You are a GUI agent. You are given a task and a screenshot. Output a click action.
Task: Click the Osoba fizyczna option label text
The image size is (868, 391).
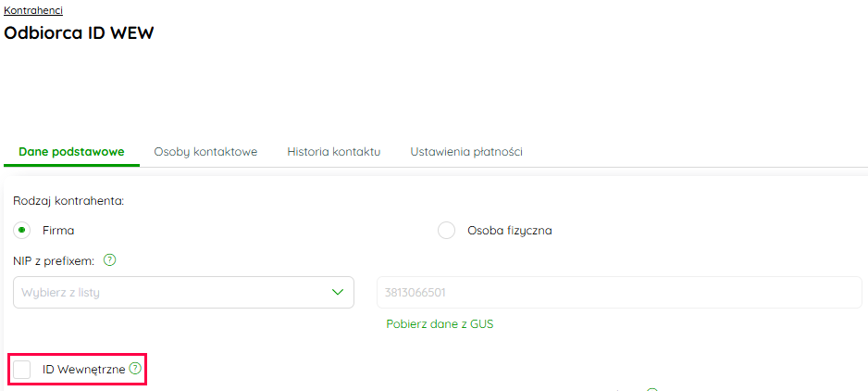(509, 231)
